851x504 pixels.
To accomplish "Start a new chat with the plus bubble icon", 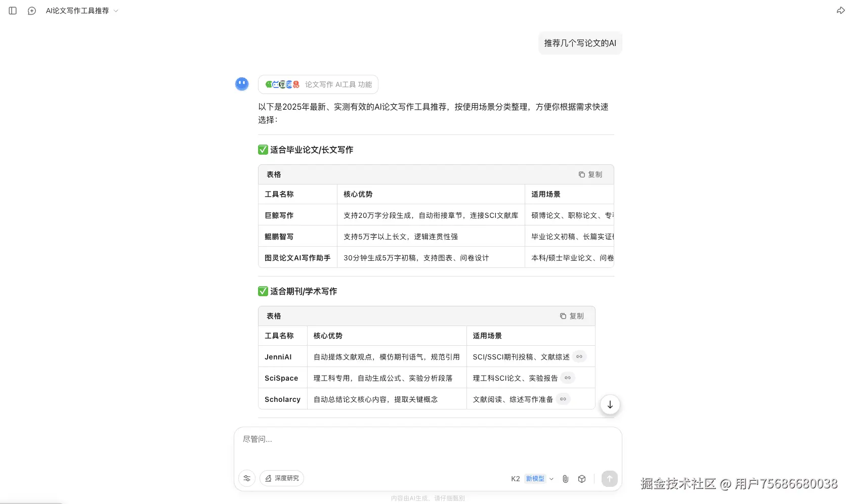I will [31, 11].
